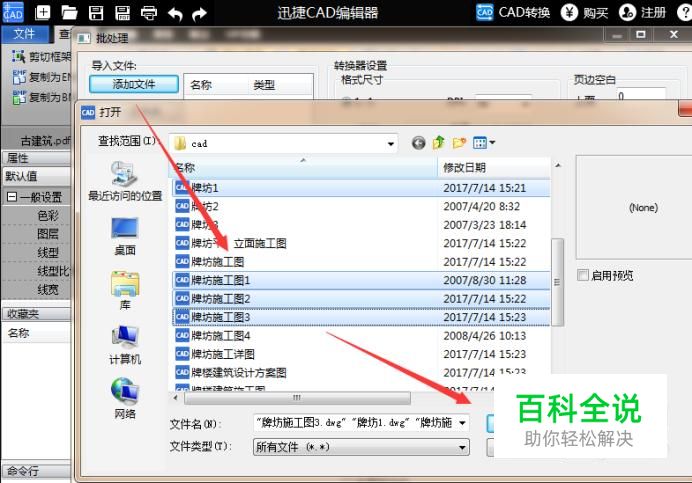This screenshot has height=483, width=692.
Task: Click the 添加文件 button
Action: coord(134,84)
